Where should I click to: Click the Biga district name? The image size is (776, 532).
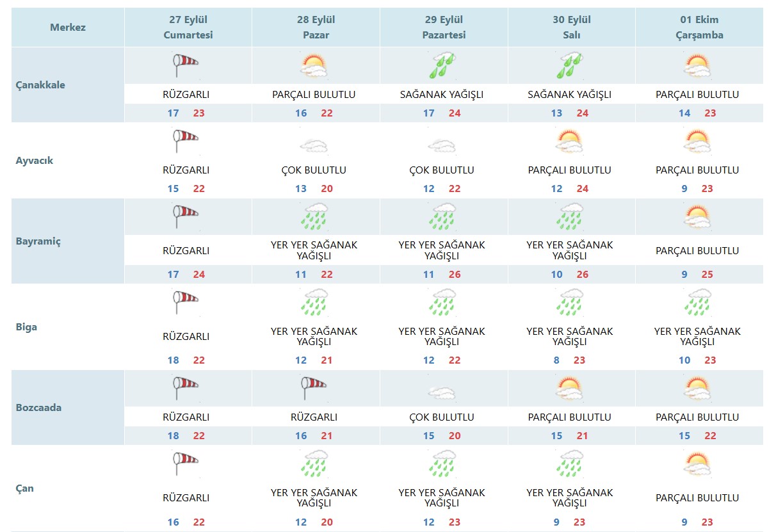point(26,327)
